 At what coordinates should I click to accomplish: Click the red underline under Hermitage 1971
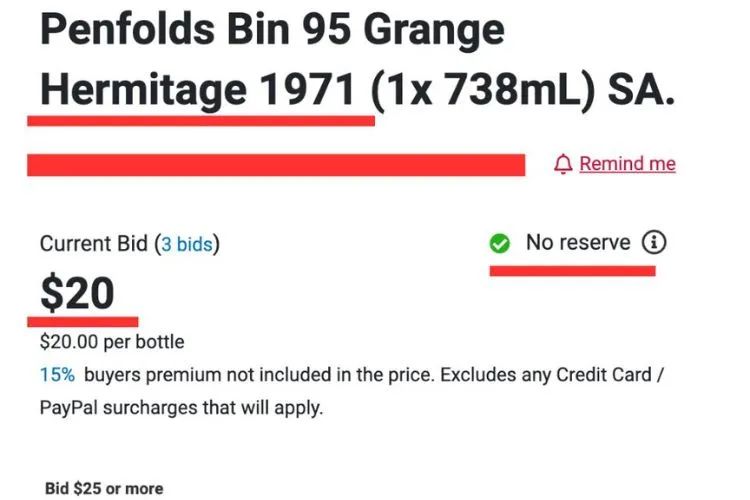click(200, 120)
